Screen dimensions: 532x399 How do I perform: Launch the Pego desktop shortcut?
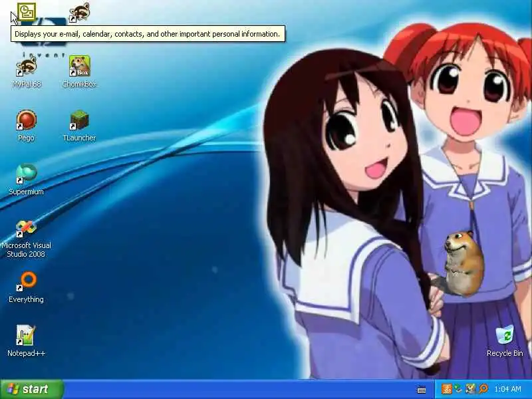point(26,126)
